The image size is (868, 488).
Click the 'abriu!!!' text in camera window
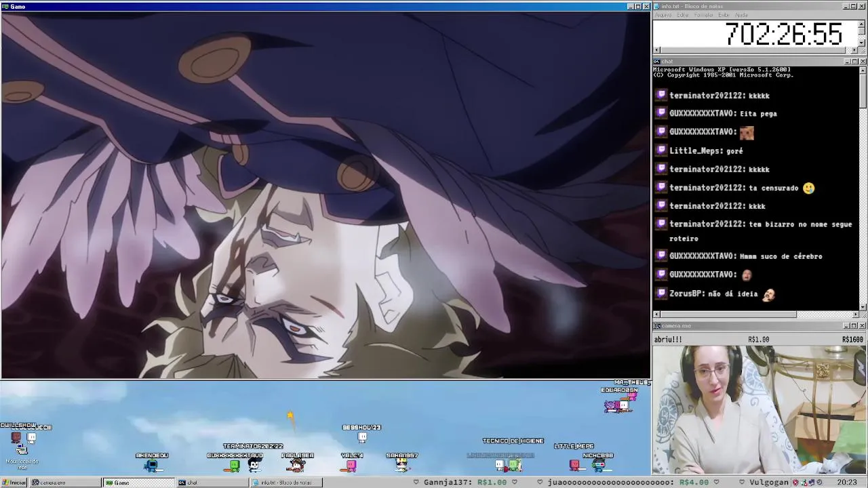click(668, 340)
